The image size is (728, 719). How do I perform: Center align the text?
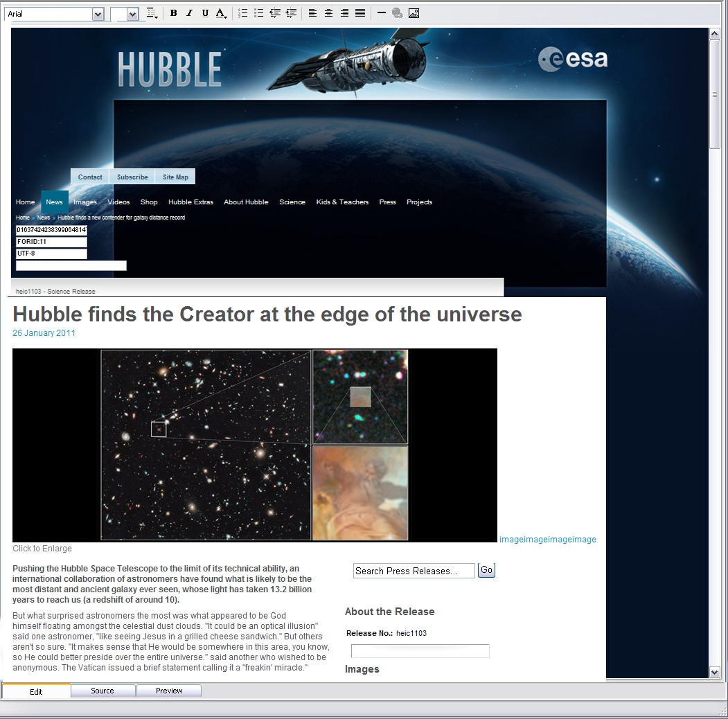329,13
